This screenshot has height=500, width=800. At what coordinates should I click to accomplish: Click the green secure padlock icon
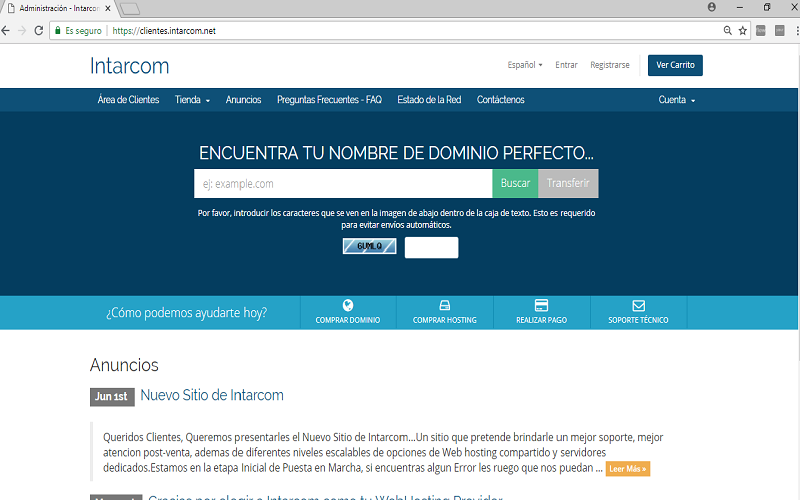pyautogui.click(x=58, y=31)
